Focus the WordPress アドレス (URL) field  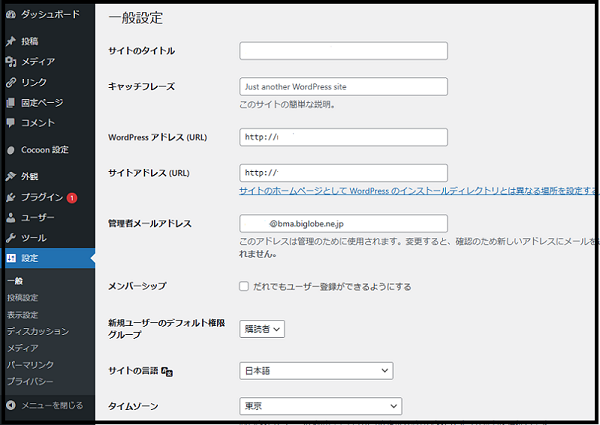coord(344,137)
